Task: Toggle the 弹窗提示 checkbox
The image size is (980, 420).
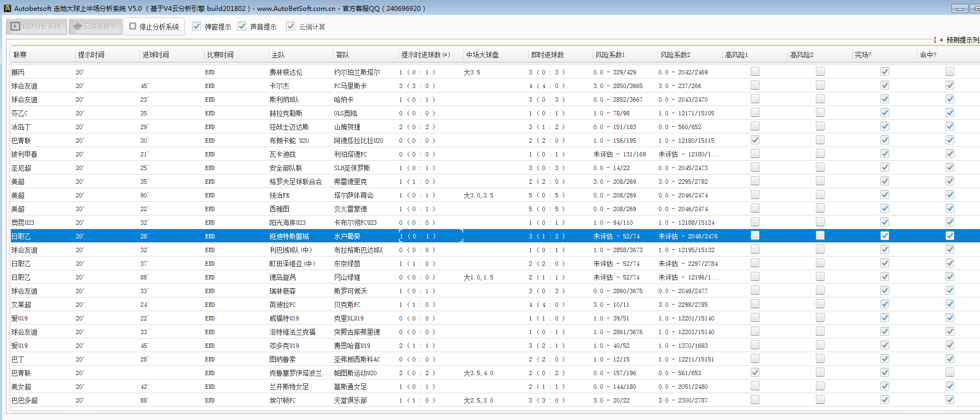Action: [196, 26]
